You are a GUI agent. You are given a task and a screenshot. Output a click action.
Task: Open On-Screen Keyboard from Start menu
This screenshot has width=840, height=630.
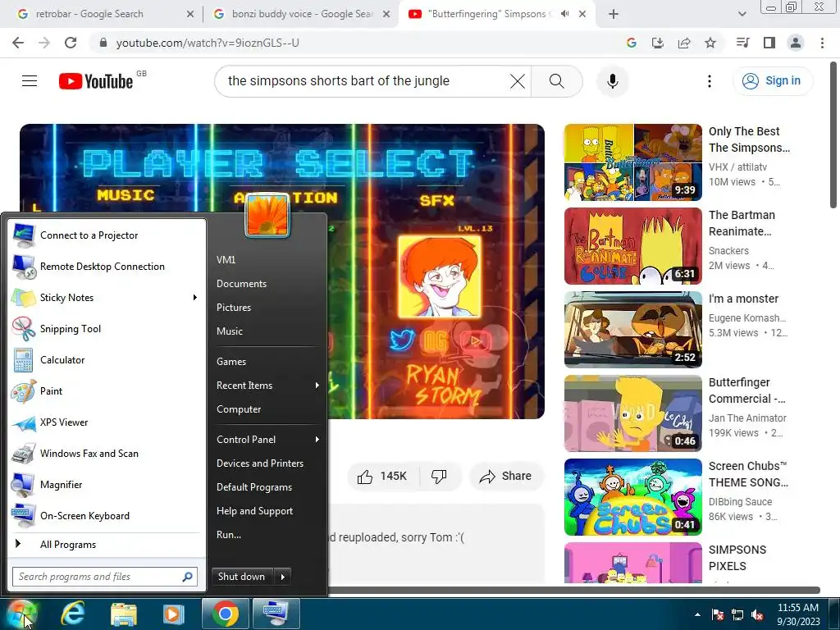(x=106, y=515)
